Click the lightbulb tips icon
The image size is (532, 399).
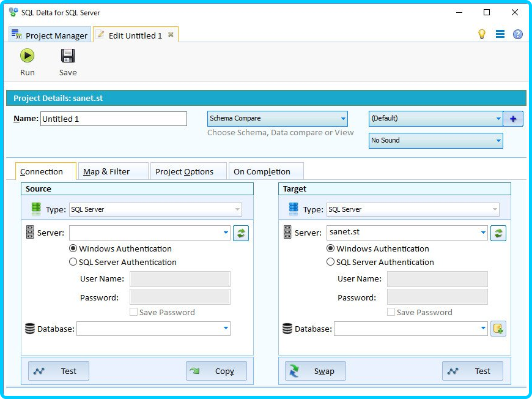pos(481,34)
